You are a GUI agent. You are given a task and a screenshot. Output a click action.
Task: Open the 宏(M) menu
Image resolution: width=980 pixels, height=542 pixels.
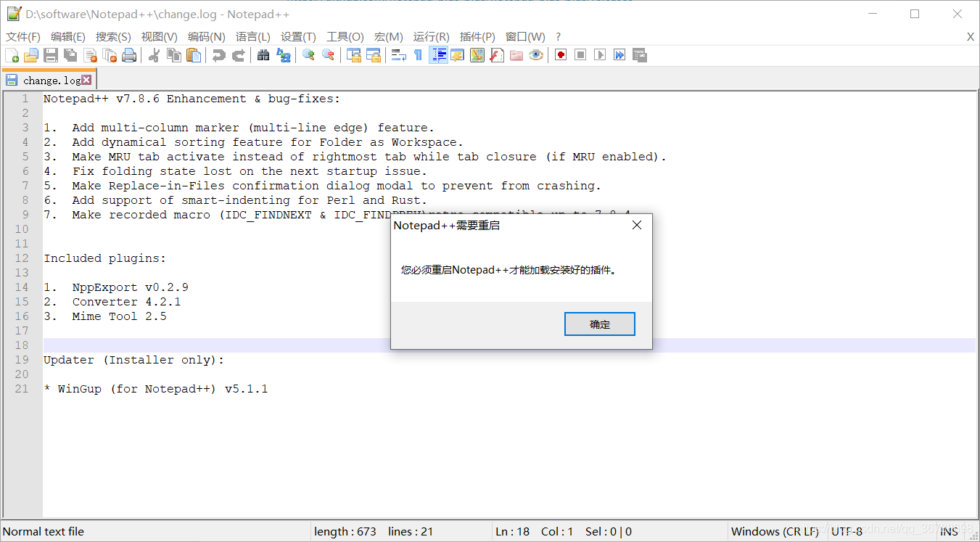point(389,37)
